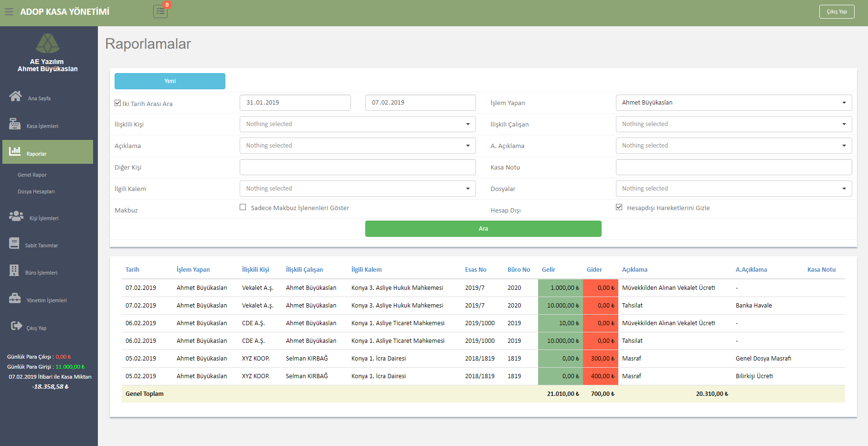
Task: Click the Kasa Notu text field
Action: (734, 167)
